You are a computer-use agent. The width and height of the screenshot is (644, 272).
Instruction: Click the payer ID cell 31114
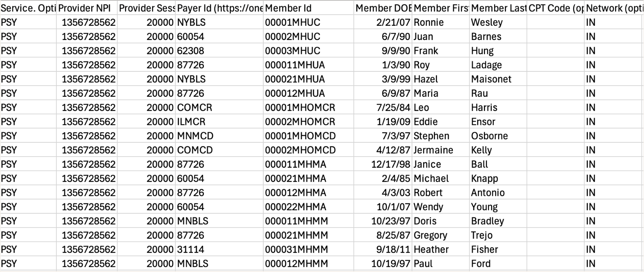click(219, 249)
